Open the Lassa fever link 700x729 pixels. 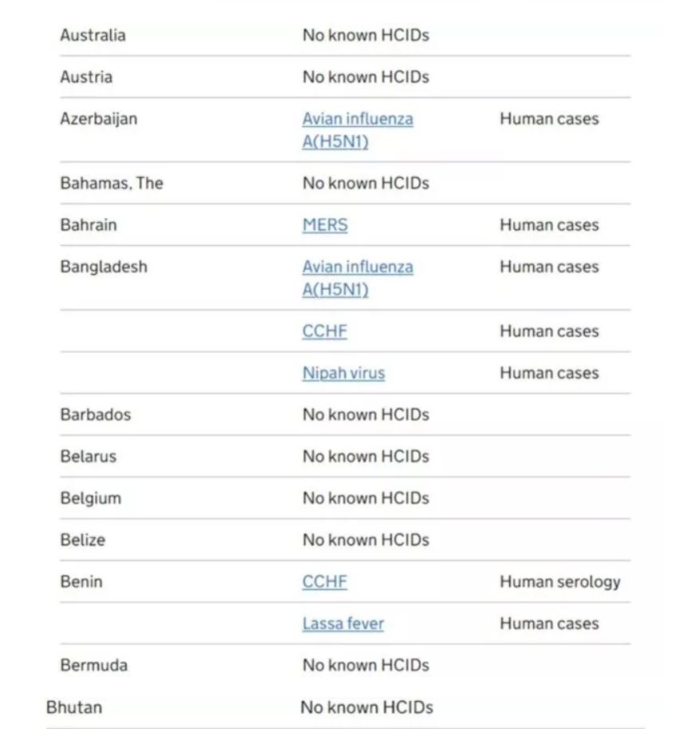pos(342,624)
